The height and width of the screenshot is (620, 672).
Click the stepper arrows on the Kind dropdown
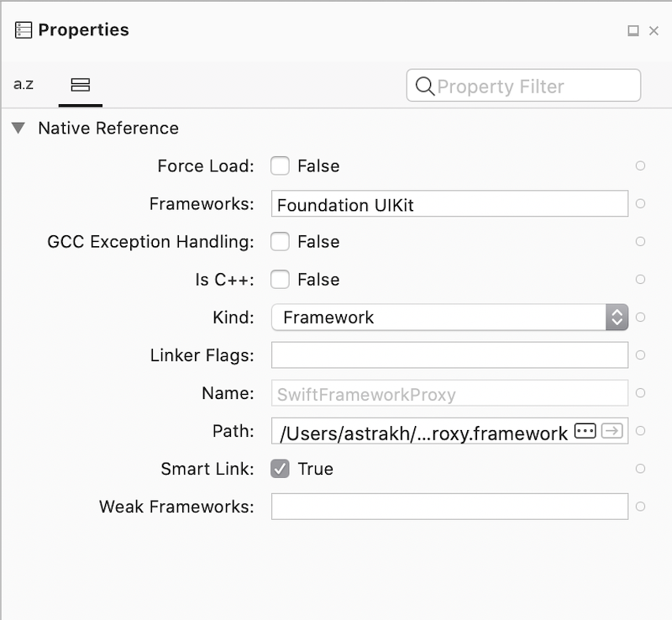click(x=617, y=318)
